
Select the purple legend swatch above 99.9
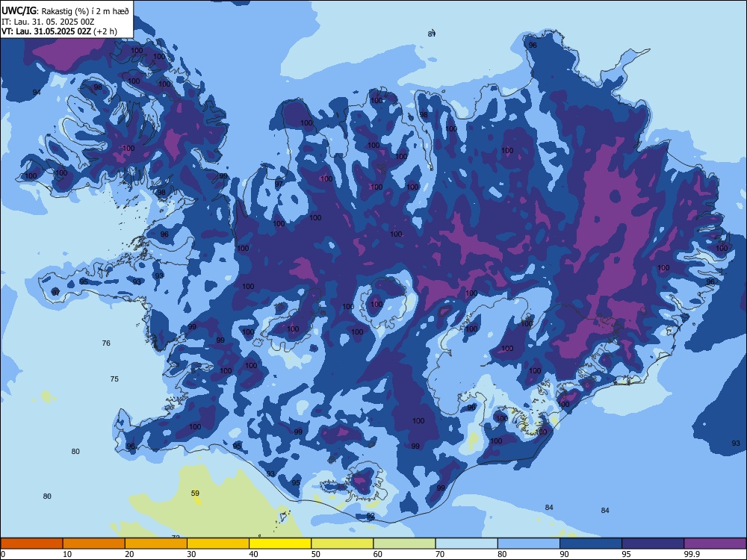(x=715, y=544)
